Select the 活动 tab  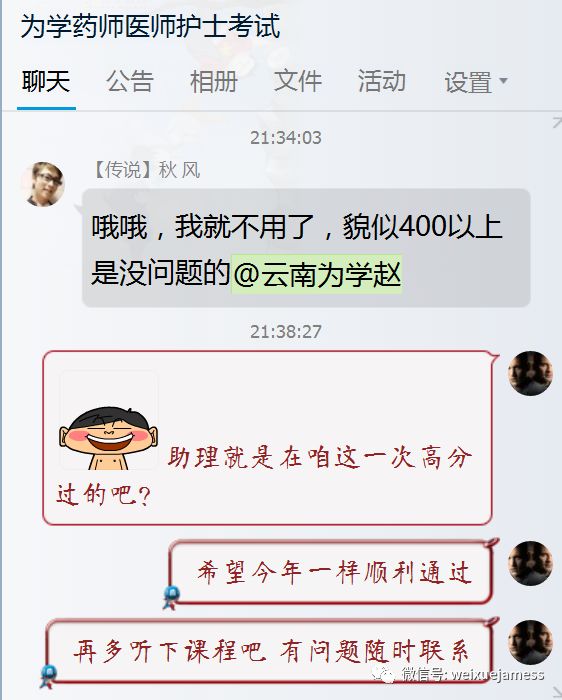pyautogui.click(x=381, y=82)
